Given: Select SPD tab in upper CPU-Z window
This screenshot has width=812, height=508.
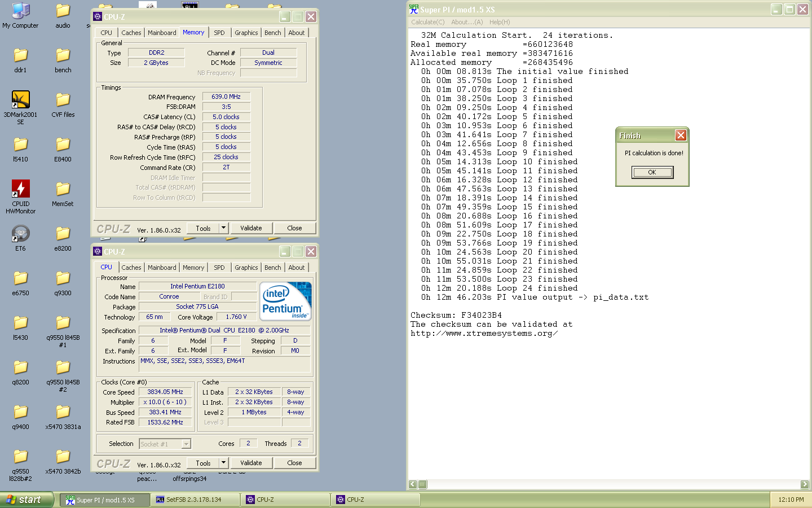Looking at the screenshot, I should point(219,33).
